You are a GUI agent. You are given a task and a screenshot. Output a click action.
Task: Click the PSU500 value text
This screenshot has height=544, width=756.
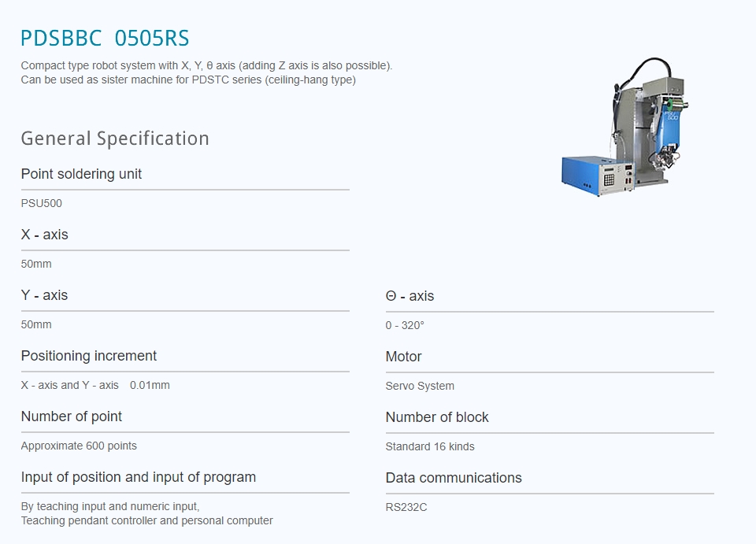click(x=41, y=203)
